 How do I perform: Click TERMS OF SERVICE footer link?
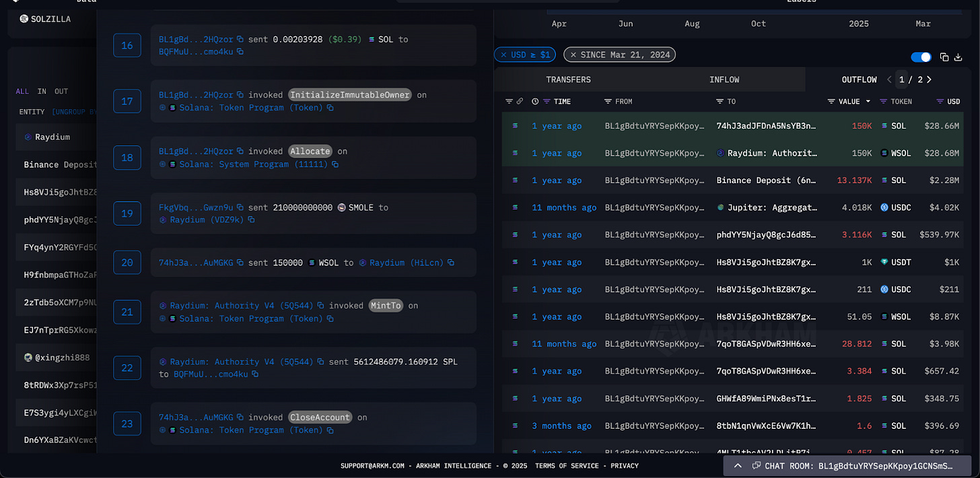click(566, 466)
